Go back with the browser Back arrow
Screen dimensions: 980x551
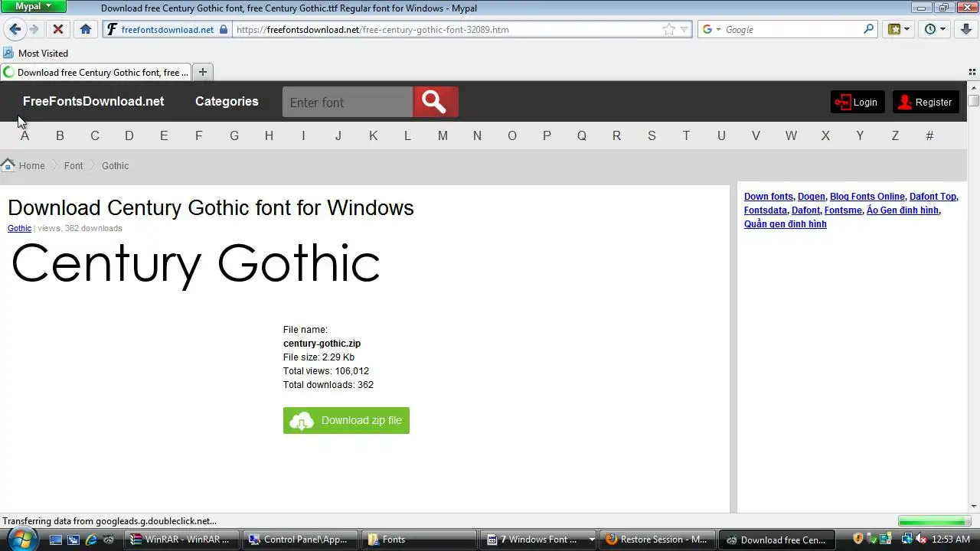15,29
